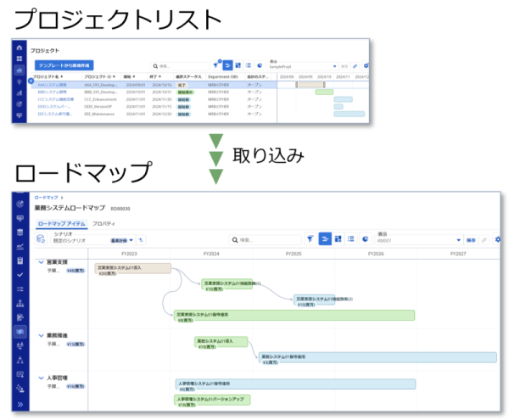
Task: Open bar chart icon in project list sidebar
Action: pyautogui.click(x=20, y=92)
